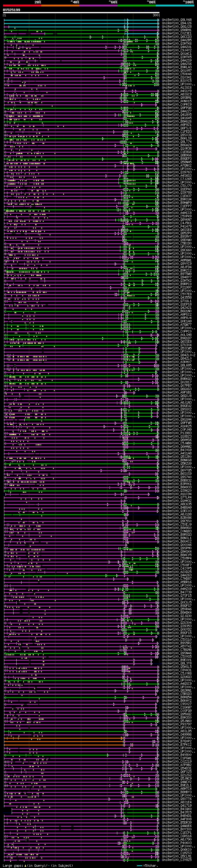
Task: Click the orange ~40% identity legend bar
Action: (60, 6)
